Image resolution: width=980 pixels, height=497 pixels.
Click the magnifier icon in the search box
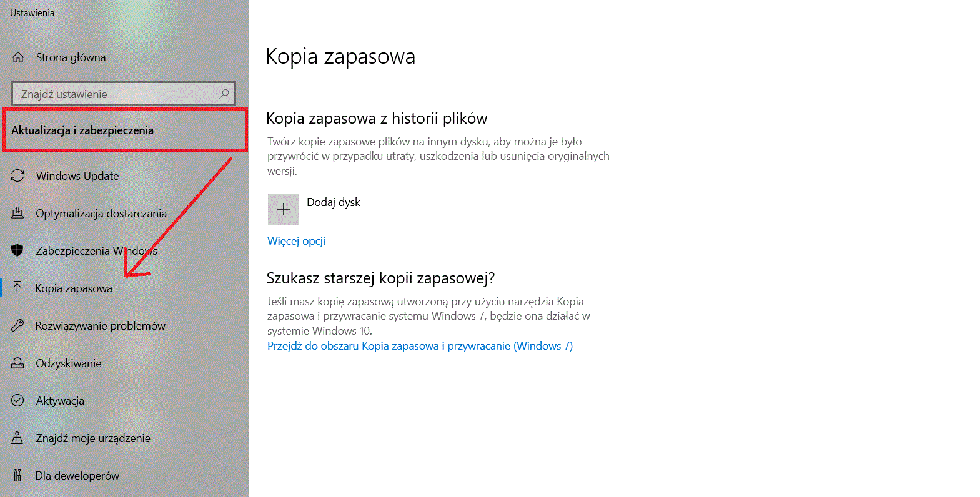click(x=224, y=94)
